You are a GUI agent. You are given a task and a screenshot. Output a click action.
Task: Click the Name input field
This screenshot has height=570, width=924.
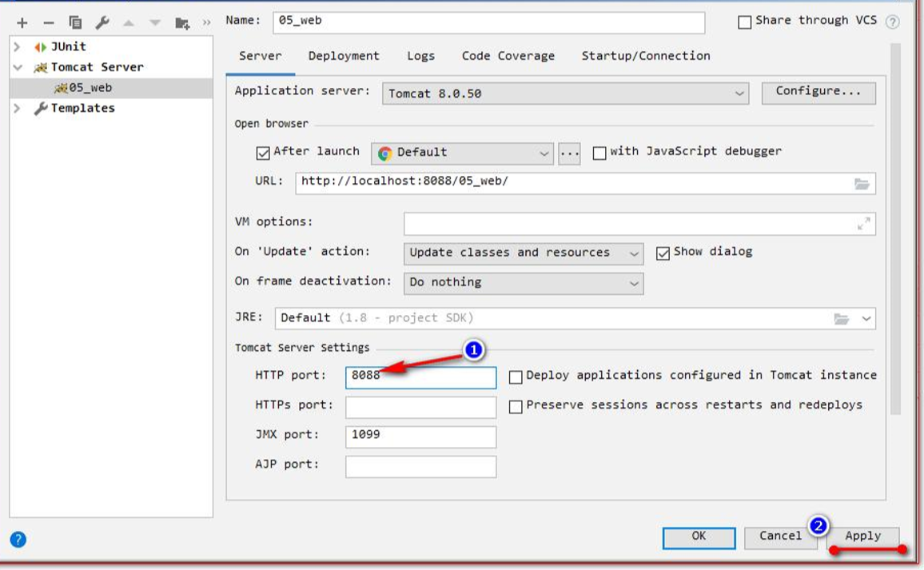pyautogui.click(x=488, y=22)
